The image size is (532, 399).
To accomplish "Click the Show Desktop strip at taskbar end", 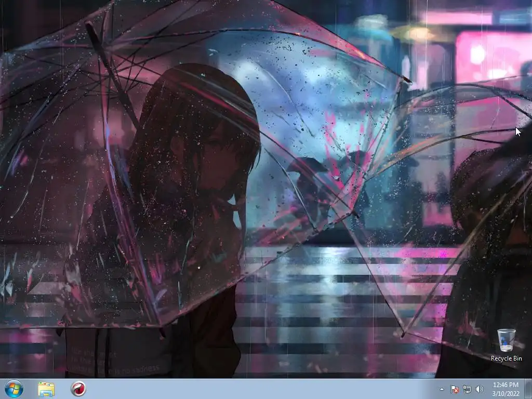I will [528, 389].
